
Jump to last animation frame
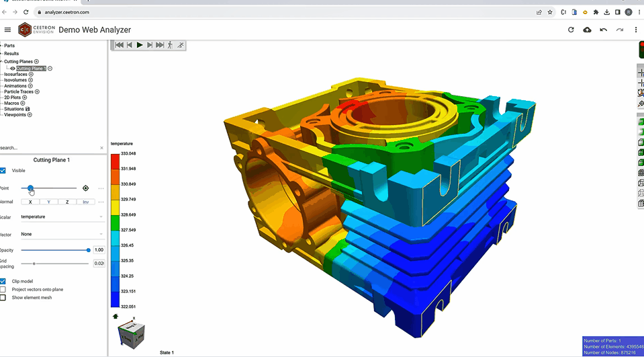click(160, 45)
